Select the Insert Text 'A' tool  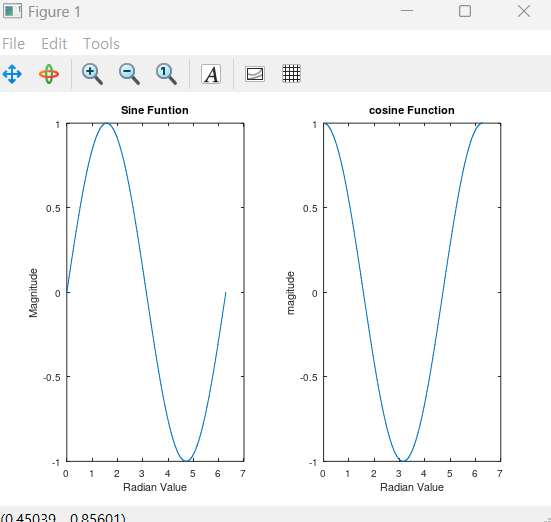[211, 74]
